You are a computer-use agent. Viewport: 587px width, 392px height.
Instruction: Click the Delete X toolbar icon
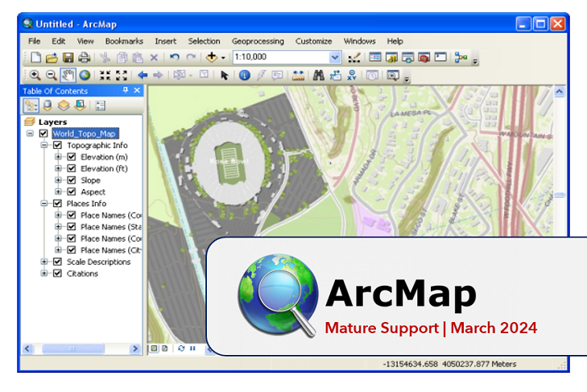[154, 58]
